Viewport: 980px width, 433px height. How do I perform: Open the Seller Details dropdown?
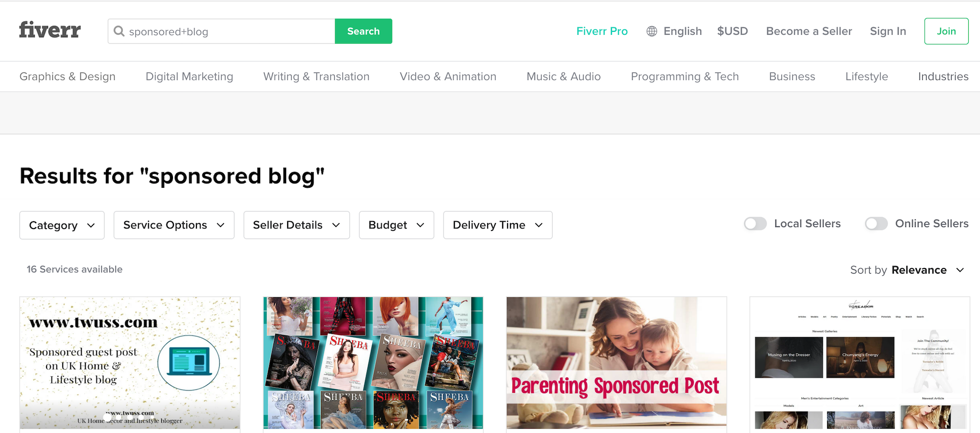tap(296, 225)
